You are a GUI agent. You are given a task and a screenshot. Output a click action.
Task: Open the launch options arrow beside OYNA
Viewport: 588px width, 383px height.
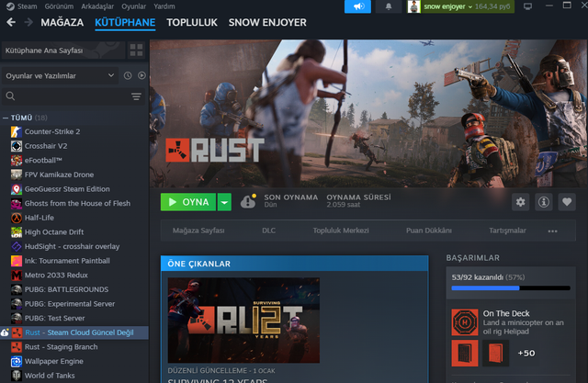(x=224, y=202)
